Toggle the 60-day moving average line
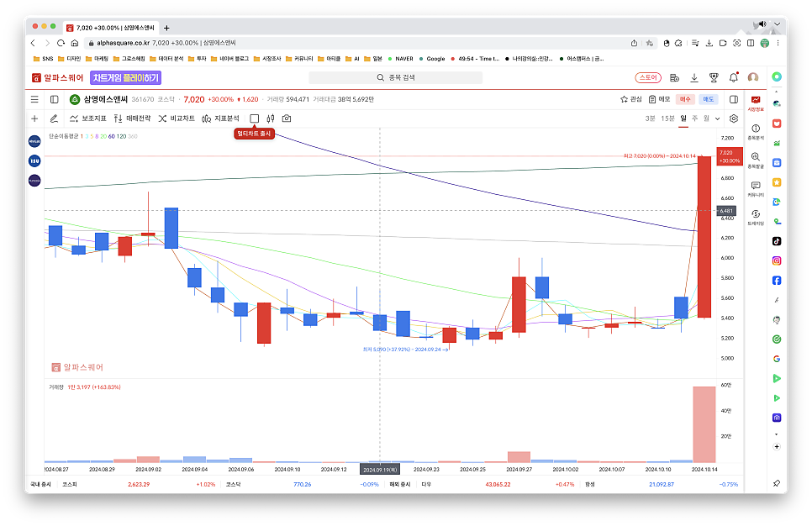 pos(111,136)
